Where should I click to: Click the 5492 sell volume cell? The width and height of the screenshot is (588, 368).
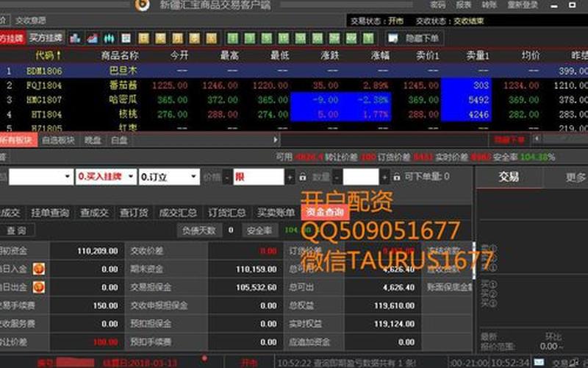pyautogui.click(x=466, y=100)
